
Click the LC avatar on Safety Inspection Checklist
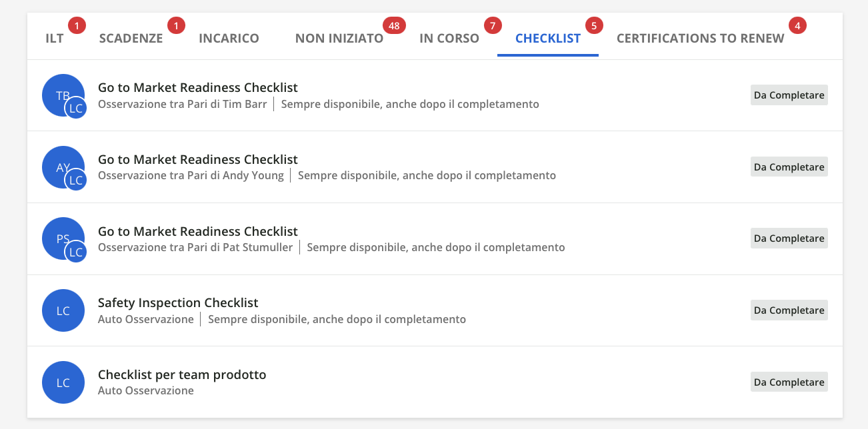coord(63,310)
